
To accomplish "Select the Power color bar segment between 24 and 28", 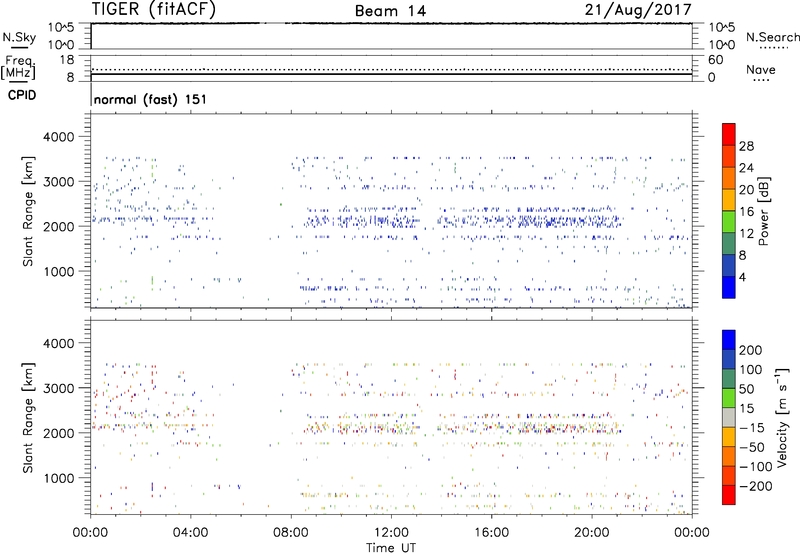I will click(729, 157).
